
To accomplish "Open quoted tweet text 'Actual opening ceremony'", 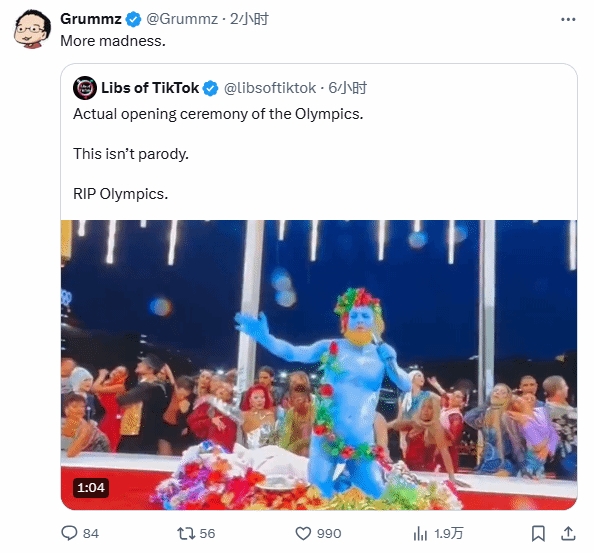I will (218, 114).
